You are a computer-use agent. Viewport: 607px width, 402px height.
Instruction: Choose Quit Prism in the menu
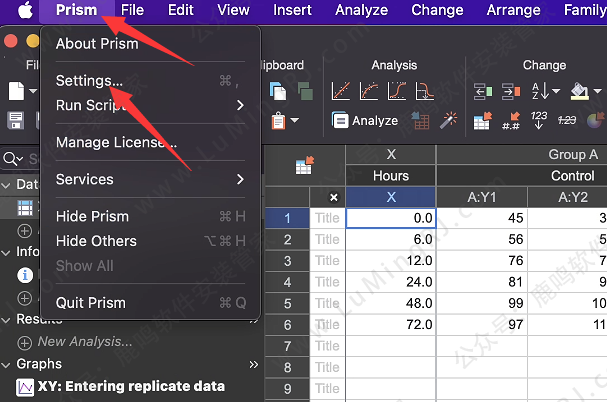(x=91, y=303)
